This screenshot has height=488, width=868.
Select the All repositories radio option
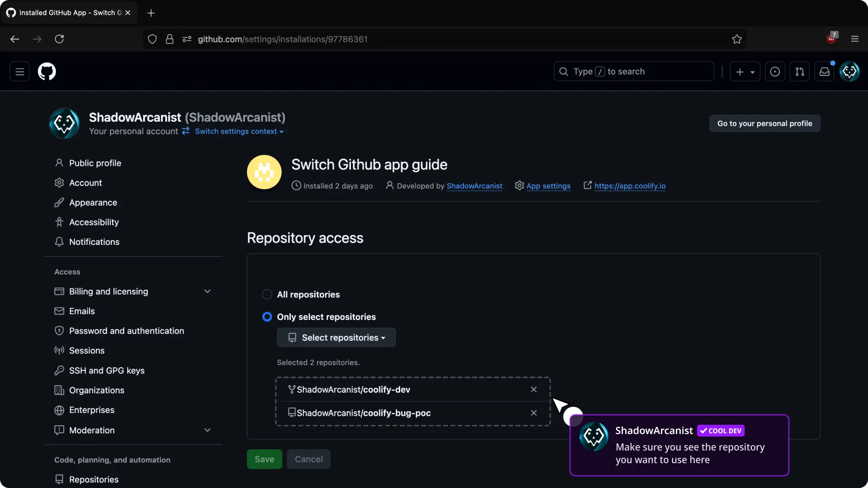[267, 295]
